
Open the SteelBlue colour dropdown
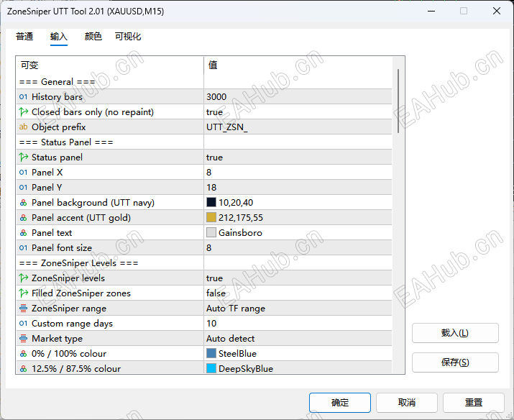coord(298,353)
